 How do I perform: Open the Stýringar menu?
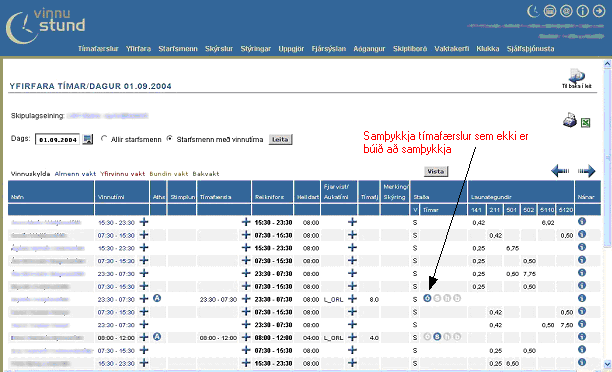pos(256,49)
